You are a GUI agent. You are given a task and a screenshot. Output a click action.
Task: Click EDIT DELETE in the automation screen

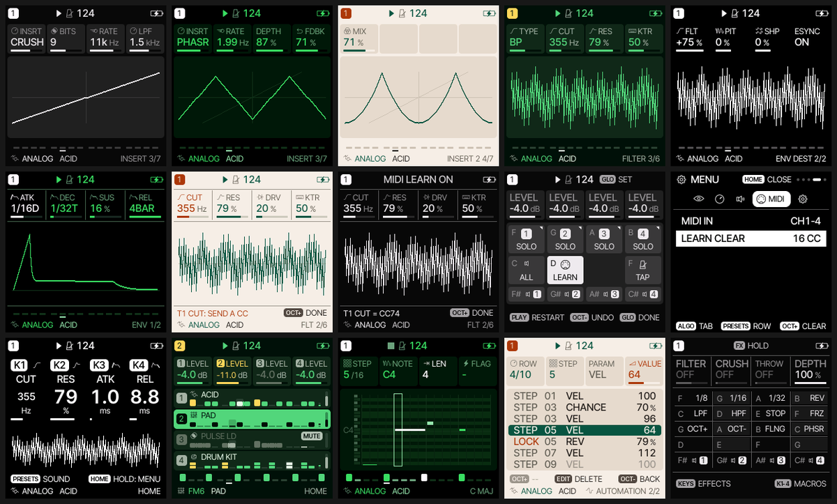(x=578, y=479)
